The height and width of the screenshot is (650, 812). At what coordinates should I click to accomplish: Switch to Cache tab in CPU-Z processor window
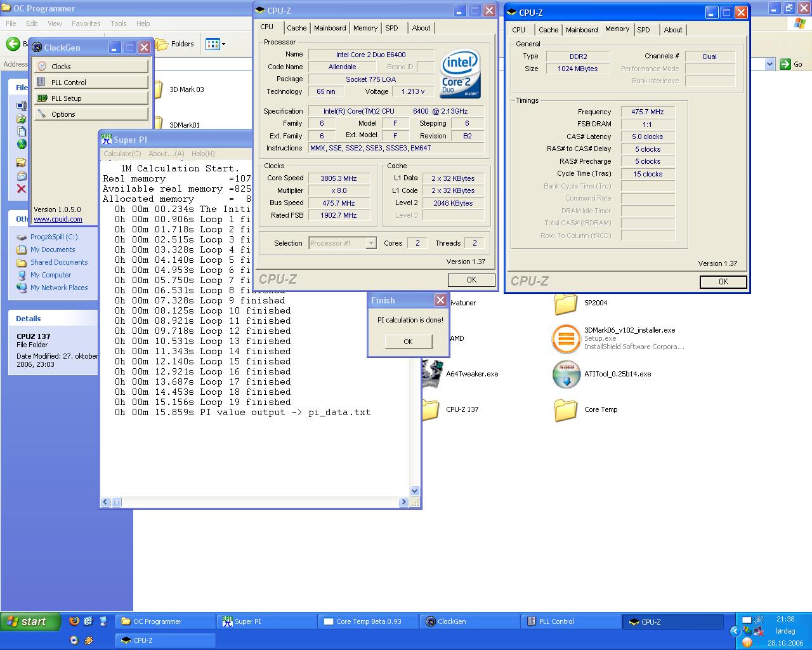[x=296, y=28]
